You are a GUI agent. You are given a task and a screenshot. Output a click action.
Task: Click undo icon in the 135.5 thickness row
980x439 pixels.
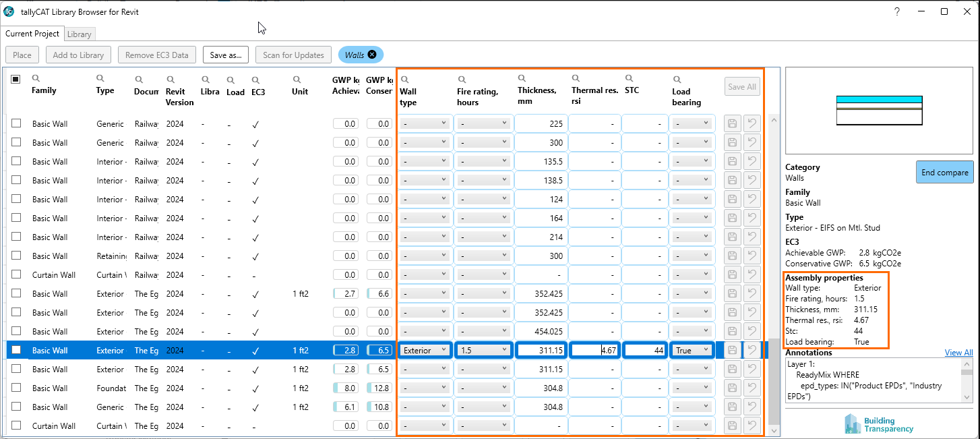(752, 161)
